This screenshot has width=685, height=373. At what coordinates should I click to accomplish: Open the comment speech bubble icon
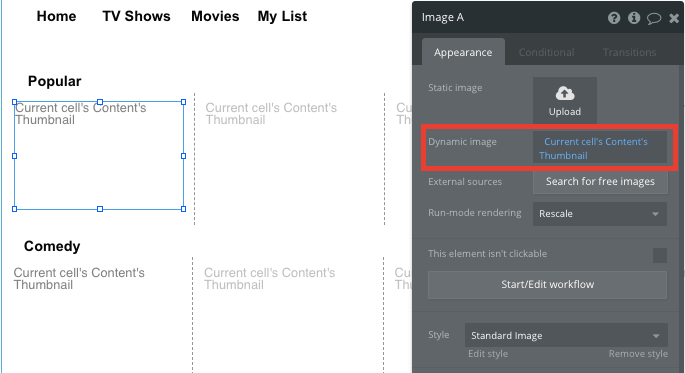click(x=654, y=18)
